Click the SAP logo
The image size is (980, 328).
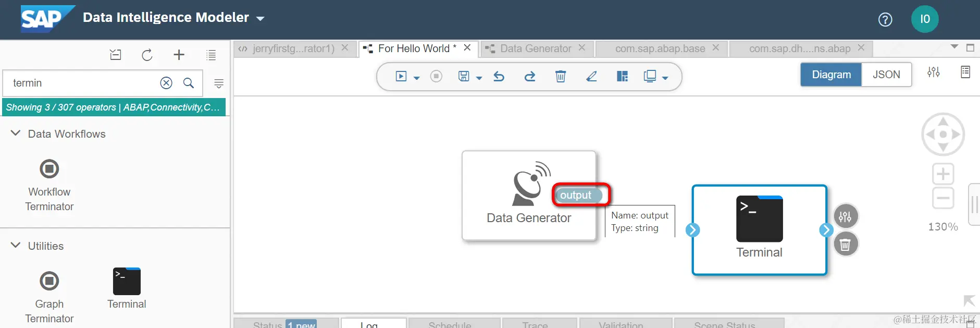click(x=48, y=19)
